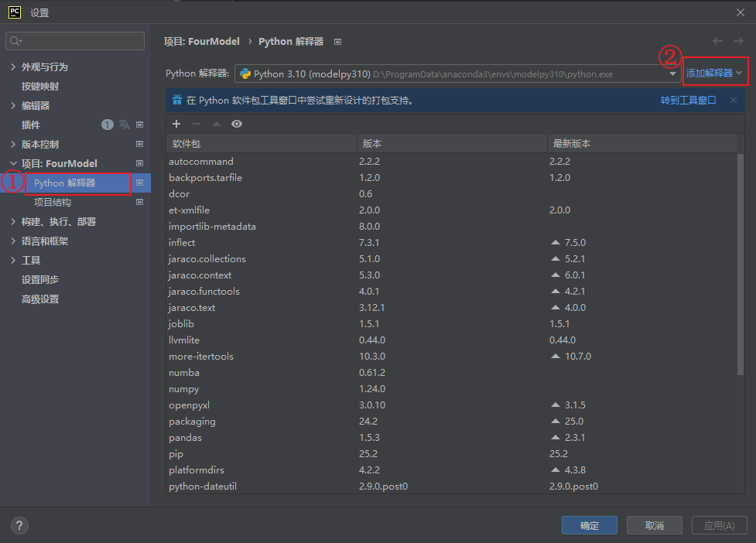Image resolution: width=756 pixels, height=543 pixels.
Task: Select 插件 settings page
Action: tap(31, 125)
